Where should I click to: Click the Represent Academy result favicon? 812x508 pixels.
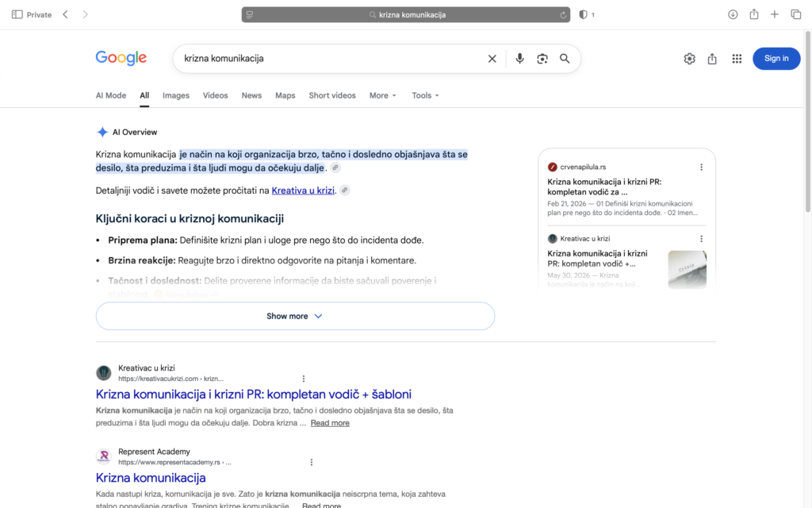coord(104,456)
